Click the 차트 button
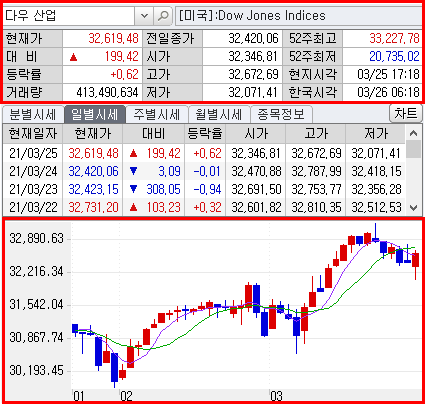This screenshot has height=404, width=425. [406, 113]
